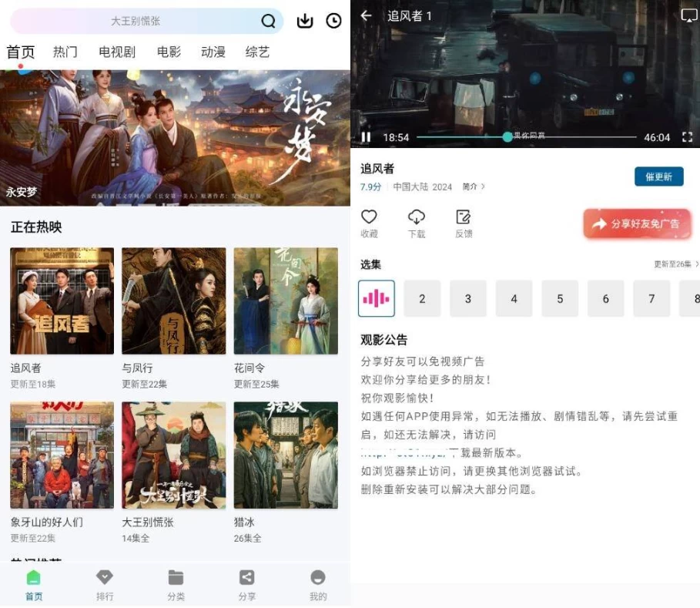Tap the back arrow in video player
Screen dimensions: 700x608
tap(367, 15)
